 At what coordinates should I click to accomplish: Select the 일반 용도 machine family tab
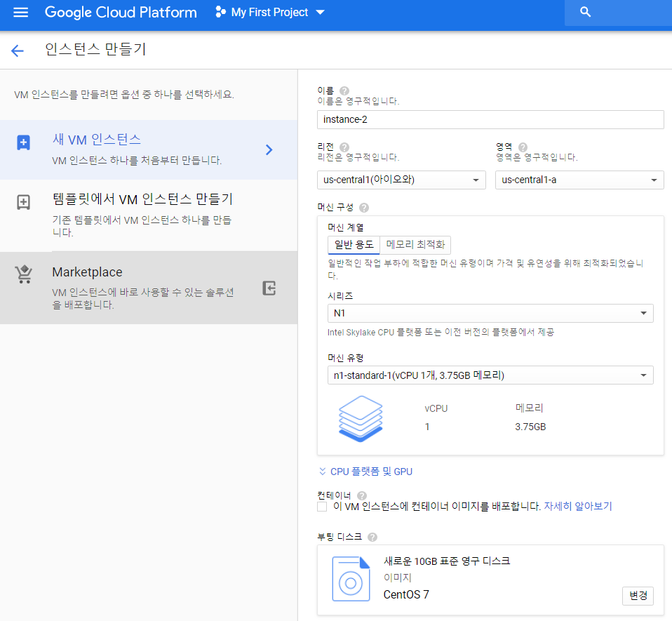[x=354, y=245]
